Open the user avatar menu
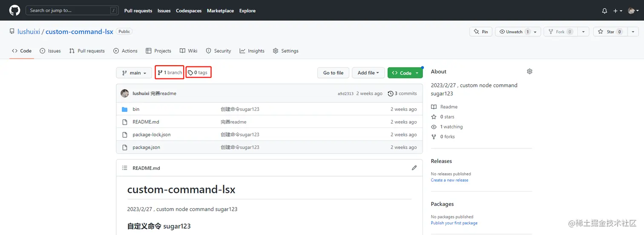The width and height of the screenshot is (644, 235). point(633,11)
